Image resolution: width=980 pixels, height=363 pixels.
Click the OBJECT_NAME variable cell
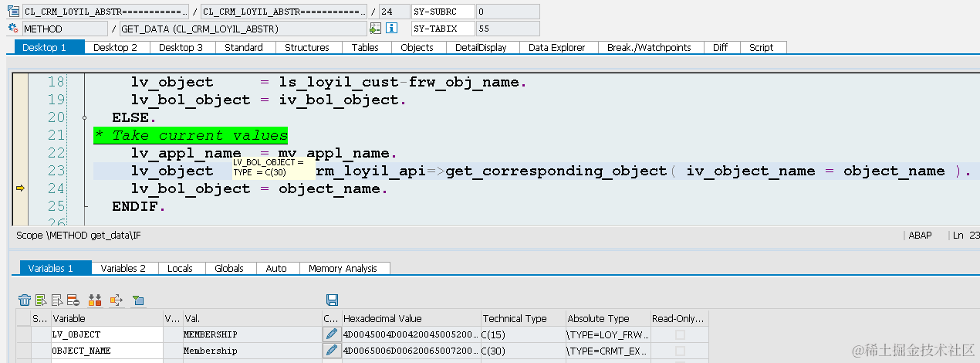point(106,351)
